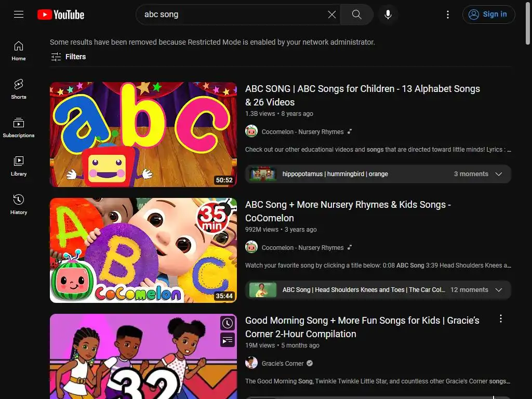Expand the 3 moments chevron
This screenshot has width=532, height=399.
(498, 174)
